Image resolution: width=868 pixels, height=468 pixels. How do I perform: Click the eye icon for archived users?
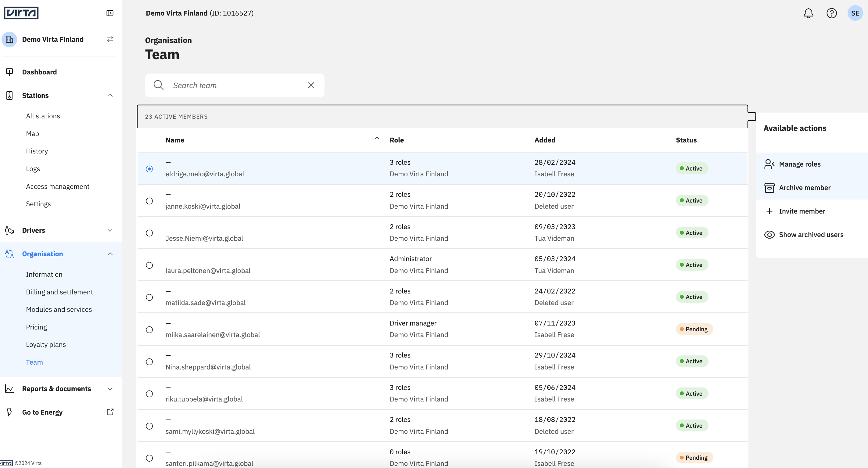[769, 235]
